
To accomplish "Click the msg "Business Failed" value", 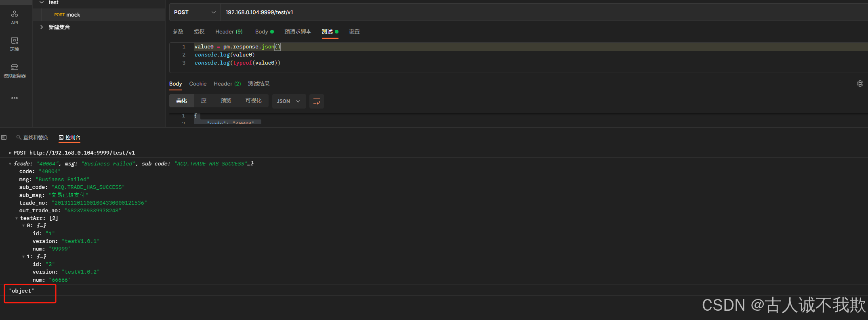I will 63,180.
